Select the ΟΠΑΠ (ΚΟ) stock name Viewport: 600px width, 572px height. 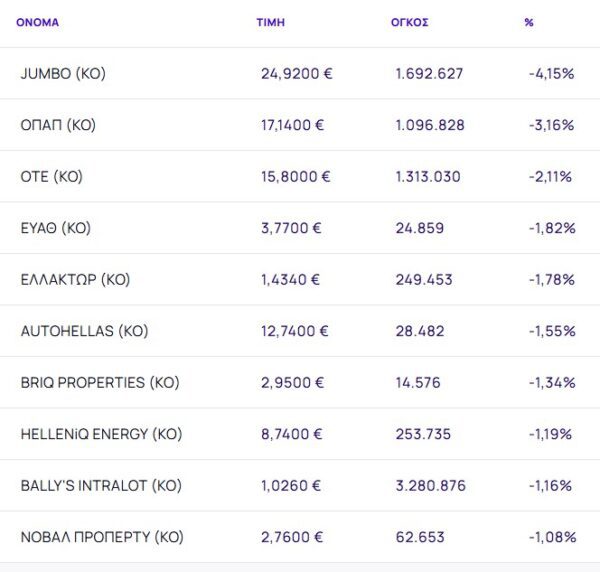(58, 125)
